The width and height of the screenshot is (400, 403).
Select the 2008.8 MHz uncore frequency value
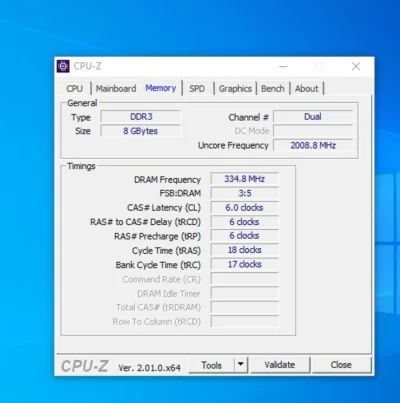313,145
